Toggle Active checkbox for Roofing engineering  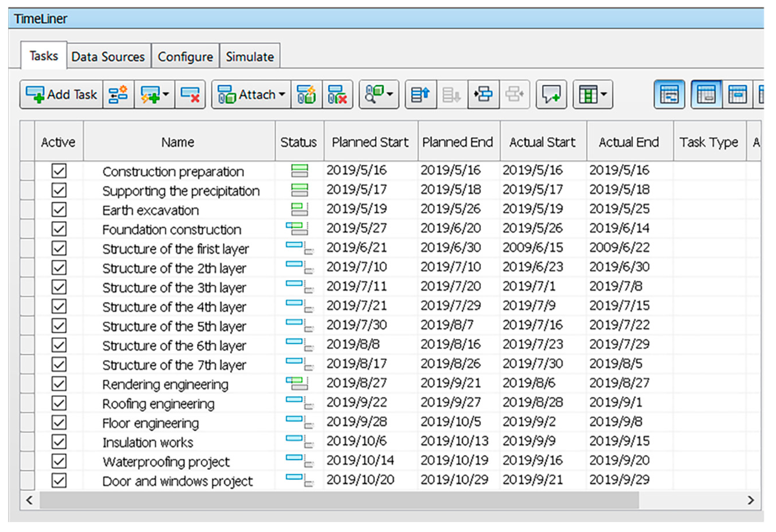coord(59,403)
